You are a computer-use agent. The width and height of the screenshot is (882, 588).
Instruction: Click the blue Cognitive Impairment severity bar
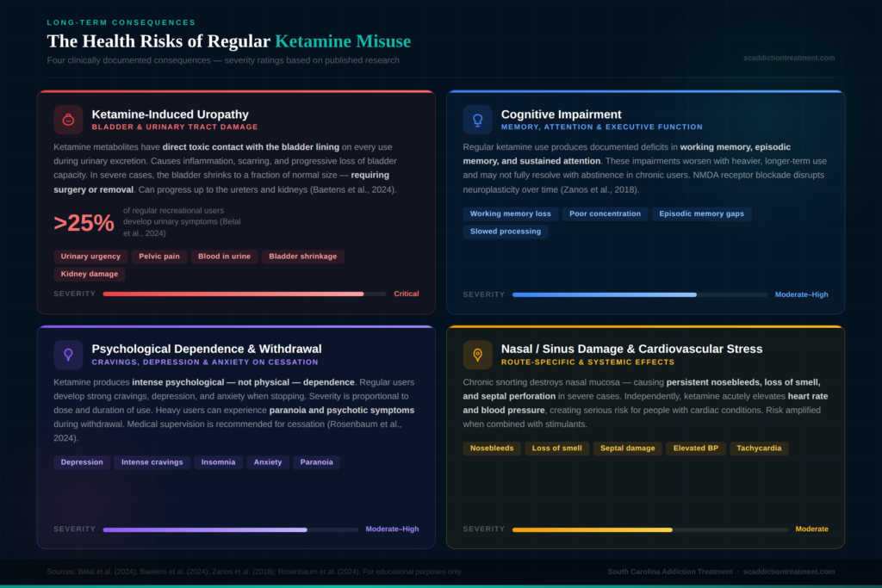(640, 294)
